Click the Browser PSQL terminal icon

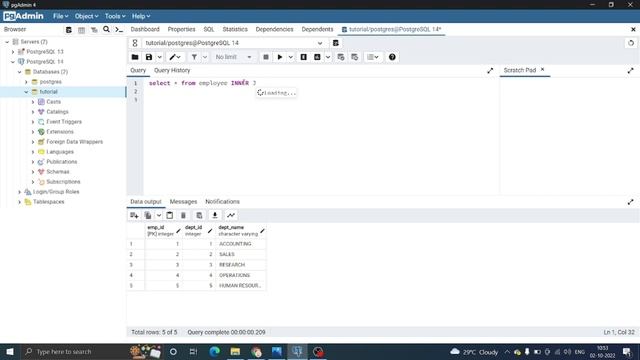click(119, 29)
